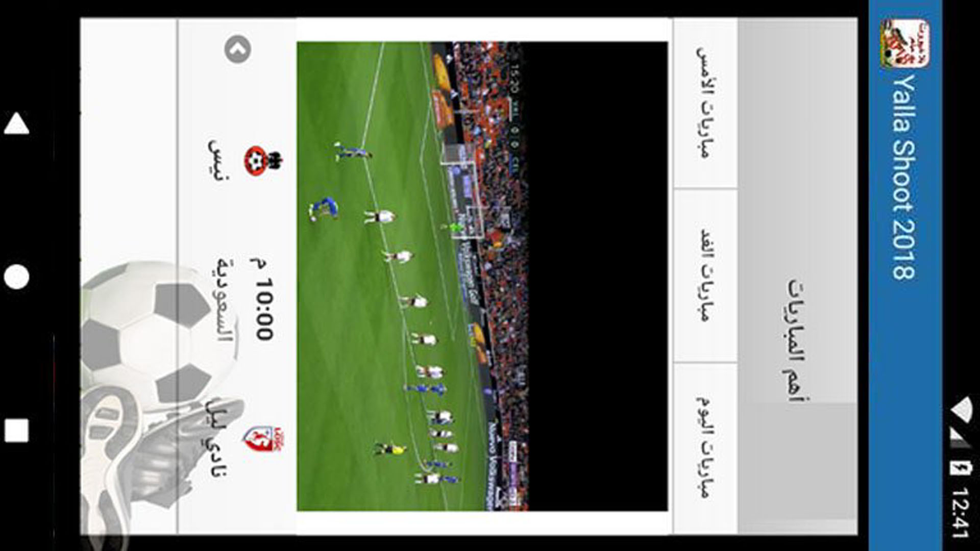The height and width of the screenshot is (551, 980).
Task: Open the مباريات الأمس tab
Action: tap(705, 103)
